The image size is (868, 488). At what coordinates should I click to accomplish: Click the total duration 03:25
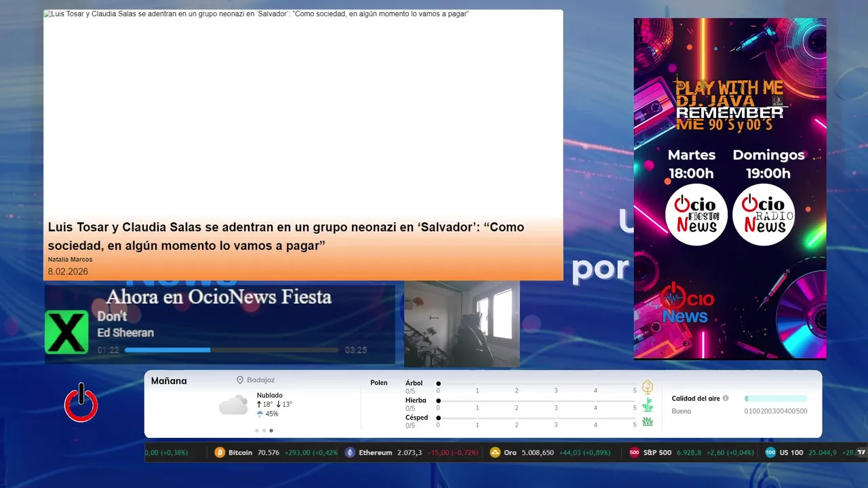click(355, 350)
